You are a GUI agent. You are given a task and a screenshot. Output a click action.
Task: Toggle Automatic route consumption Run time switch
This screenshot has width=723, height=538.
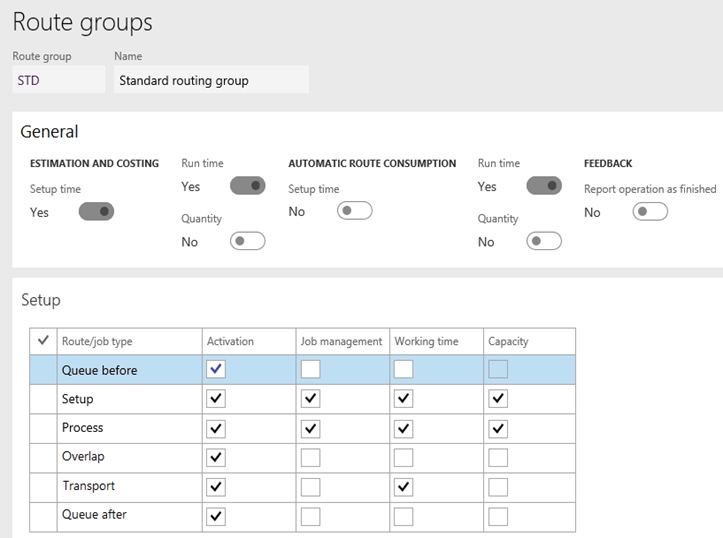click(544, 186)
